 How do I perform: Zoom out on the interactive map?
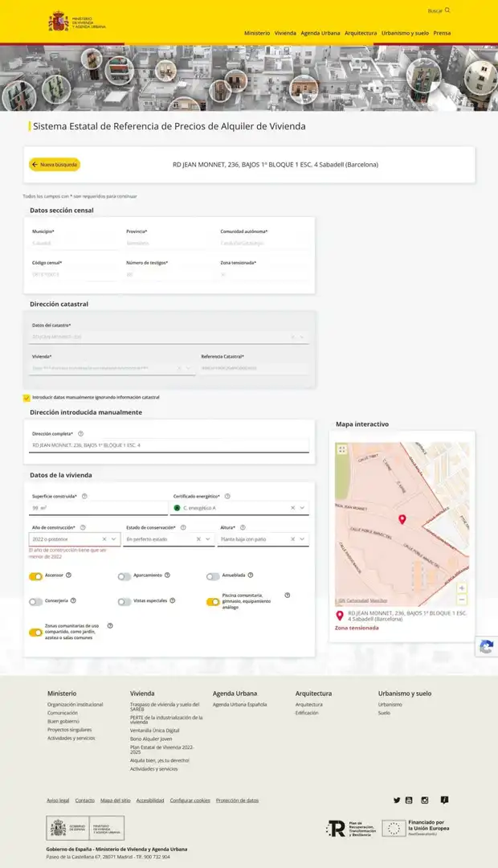[462, 600]
